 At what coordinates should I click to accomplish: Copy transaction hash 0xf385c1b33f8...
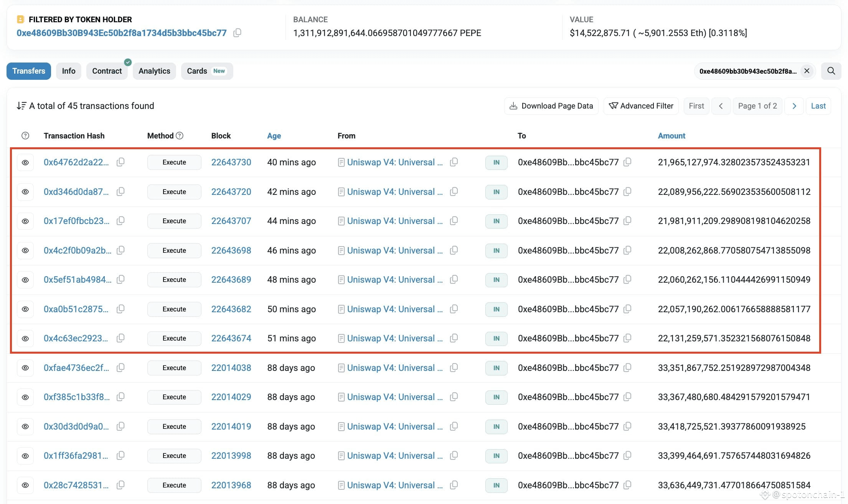[120, 397]
